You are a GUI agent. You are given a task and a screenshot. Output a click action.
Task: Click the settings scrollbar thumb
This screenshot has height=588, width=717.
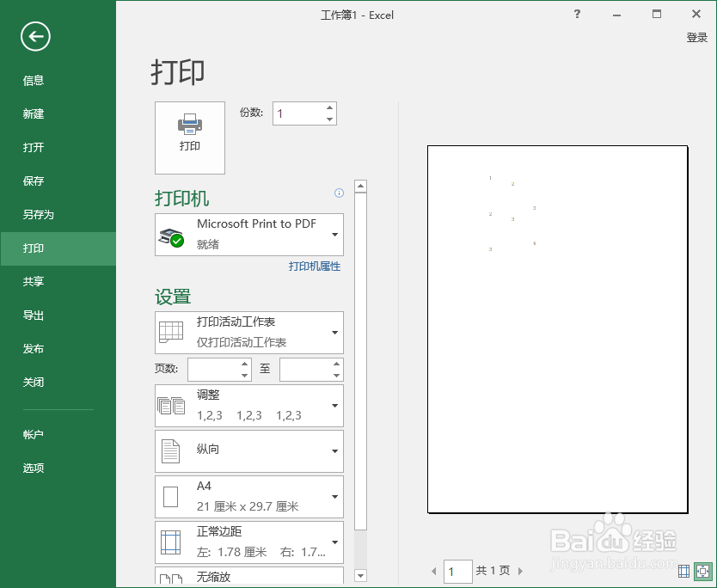pyautogui.click(x=361, y=361)
